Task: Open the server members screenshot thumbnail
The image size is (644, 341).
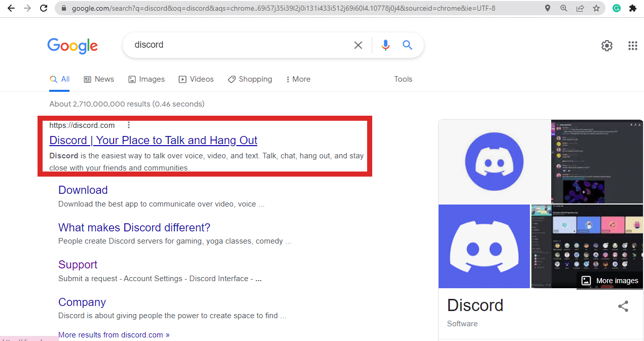Action: tap(587, 246)
